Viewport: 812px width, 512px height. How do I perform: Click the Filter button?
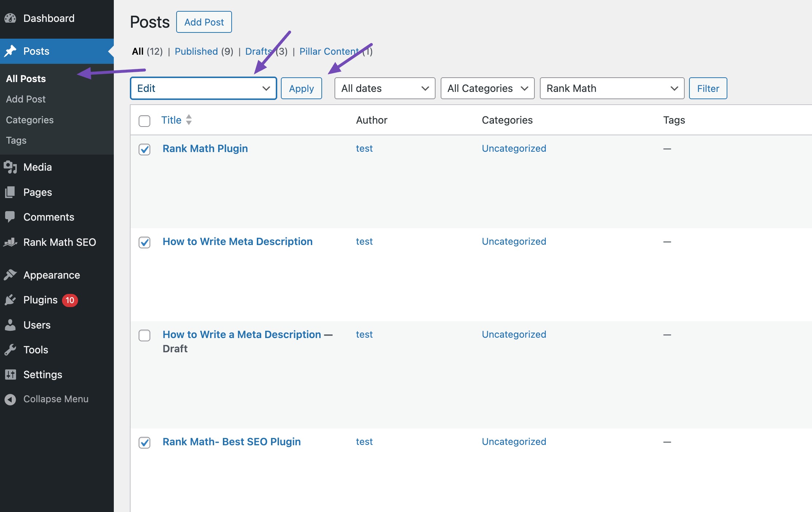tap(708, 88)
